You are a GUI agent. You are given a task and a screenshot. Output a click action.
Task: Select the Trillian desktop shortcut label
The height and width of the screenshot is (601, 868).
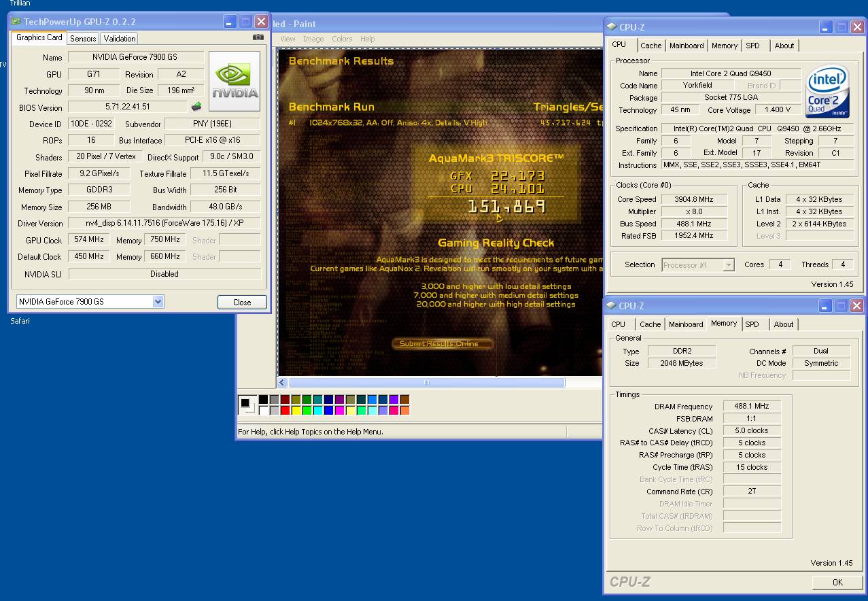click(x=20, y=3)
